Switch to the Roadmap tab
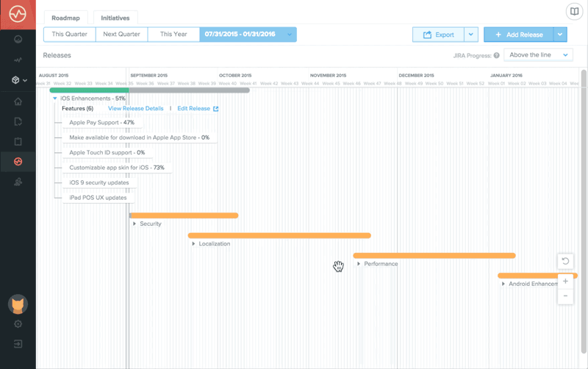The width and height of the screenshot is (588, 369). tap(66, 17)
